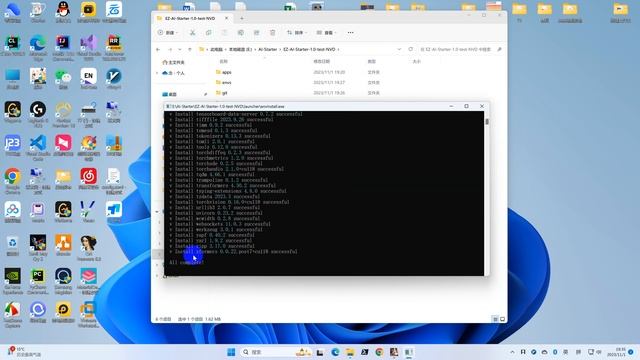Open the Visual Studio purple desktop icon
The width and height of the screenshot is (640, 360).
click(89, 48)
